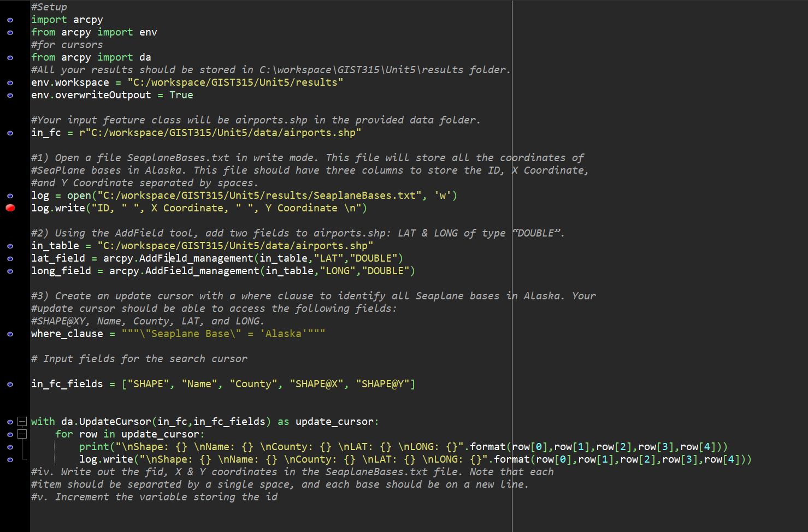
Task: Select the gutter marker next to where_clause line
Action: click(10, 333)
